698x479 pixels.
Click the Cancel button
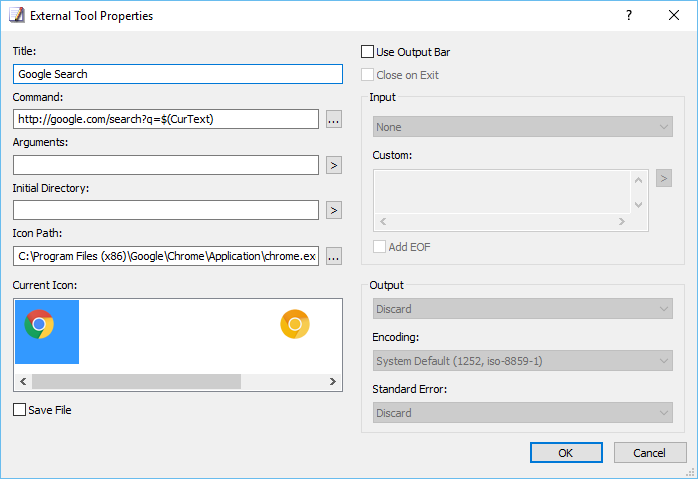[x=650, y=453]
